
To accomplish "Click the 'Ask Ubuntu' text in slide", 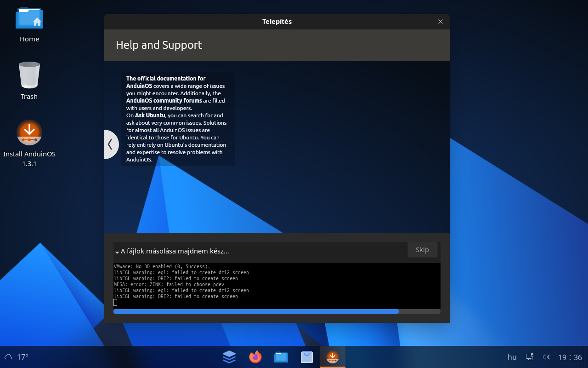I will click(150, 115).
